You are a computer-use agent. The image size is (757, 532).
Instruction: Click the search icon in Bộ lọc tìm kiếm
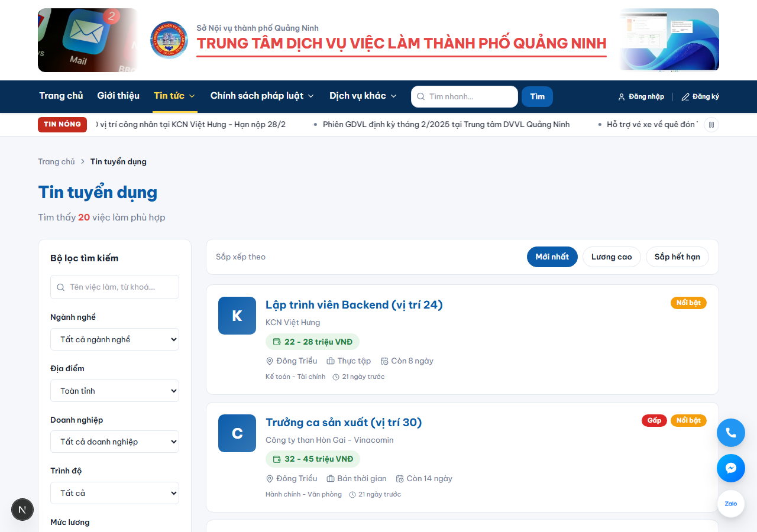click(60, 287)
